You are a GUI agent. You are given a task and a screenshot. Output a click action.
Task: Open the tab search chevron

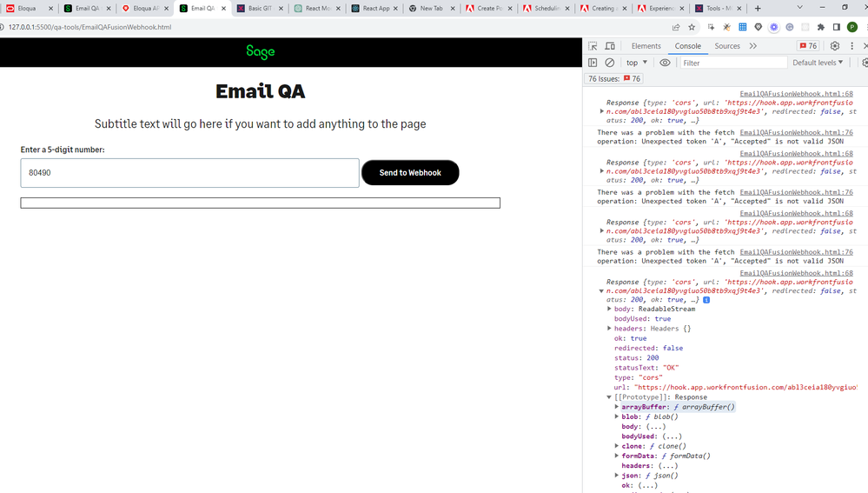pyautogui.click(x=799, y=8)
